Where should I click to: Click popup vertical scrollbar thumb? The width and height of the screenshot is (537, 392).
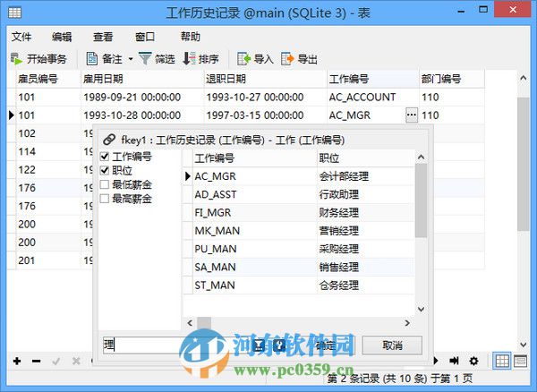point(422,200)
